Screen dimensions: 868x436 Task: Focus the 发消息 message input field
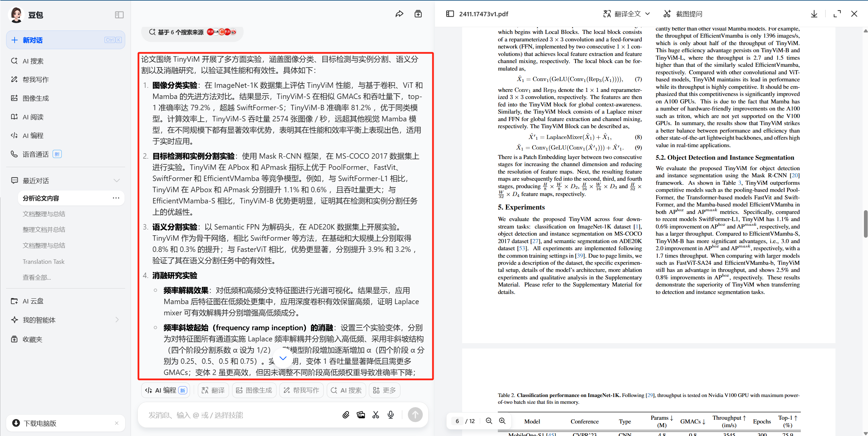click(238, 415)
